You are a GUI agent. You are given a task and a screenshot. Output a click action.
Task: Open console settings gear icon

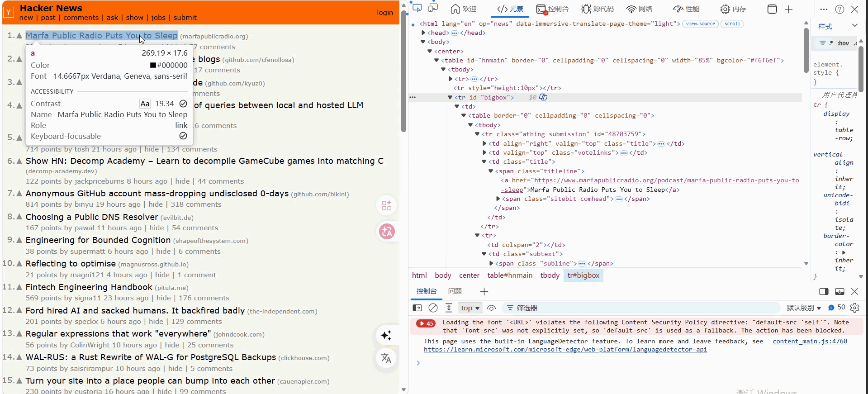pos(854,308)
